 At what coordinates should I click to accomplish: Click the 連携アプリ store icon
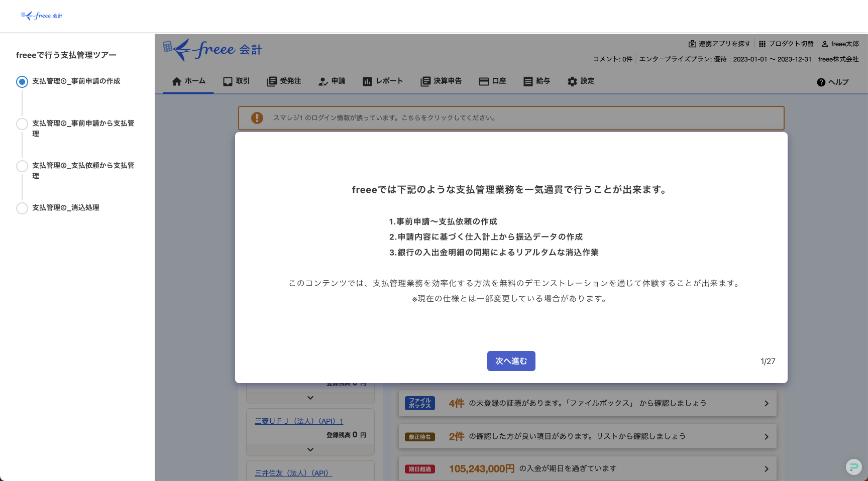tap(692, 44)
